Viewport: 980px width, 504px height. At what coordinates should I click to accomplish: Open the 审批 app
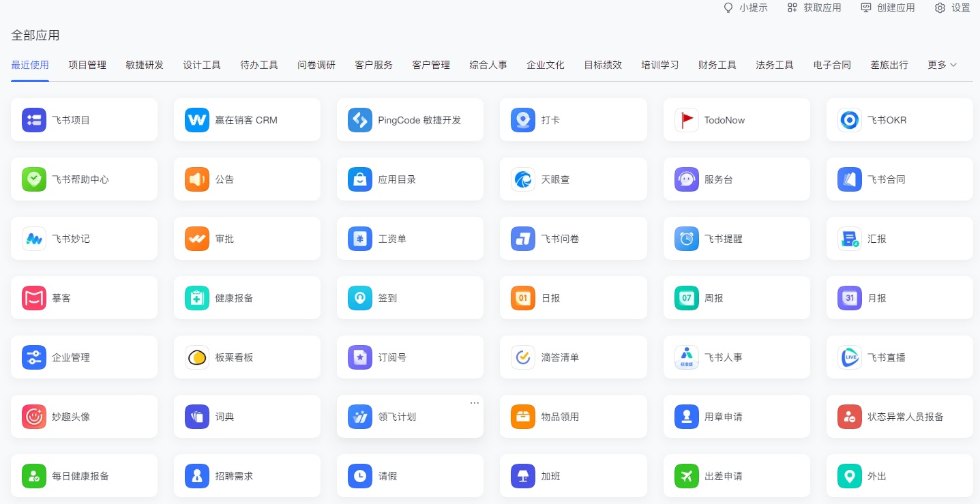click(x=247, y=239)
